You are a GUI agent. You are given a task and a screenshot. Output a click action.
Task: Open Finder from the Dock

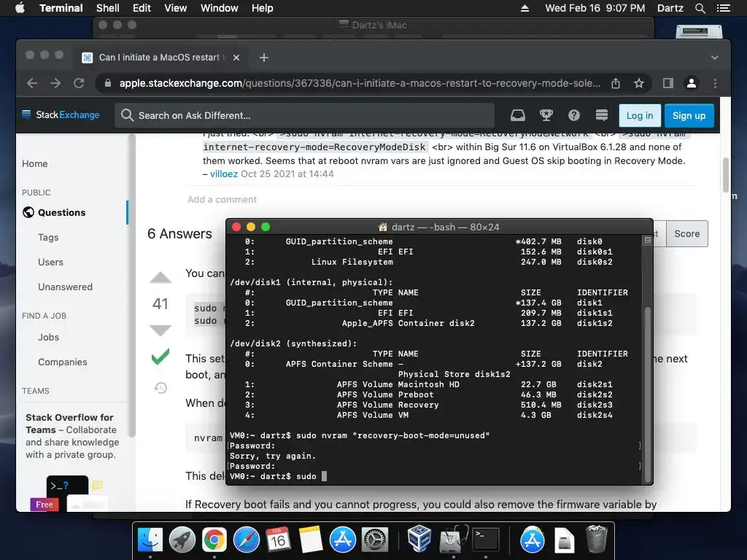(150, 540)
